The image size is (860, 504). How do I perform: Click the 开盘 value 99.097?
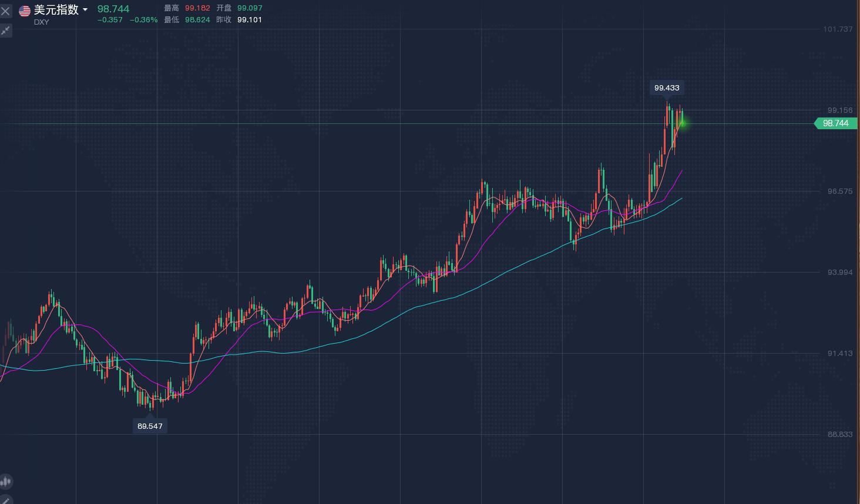pyautogui.click(x=250, y=8)
